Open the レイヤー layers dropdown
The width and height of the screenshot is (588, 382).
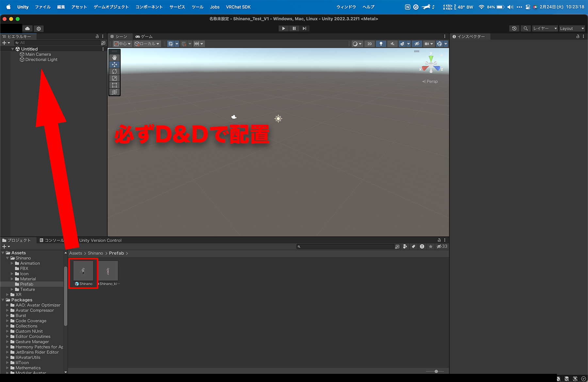point(545,28)
